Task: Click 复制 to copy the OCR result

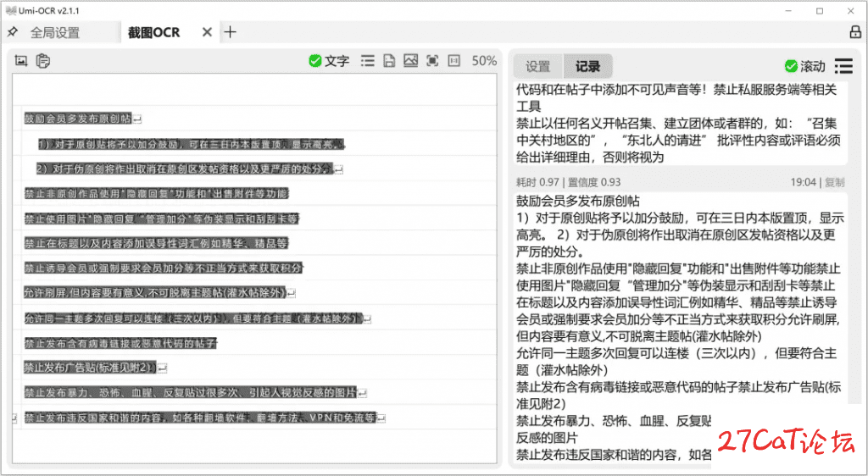Action: coord(834,182)
